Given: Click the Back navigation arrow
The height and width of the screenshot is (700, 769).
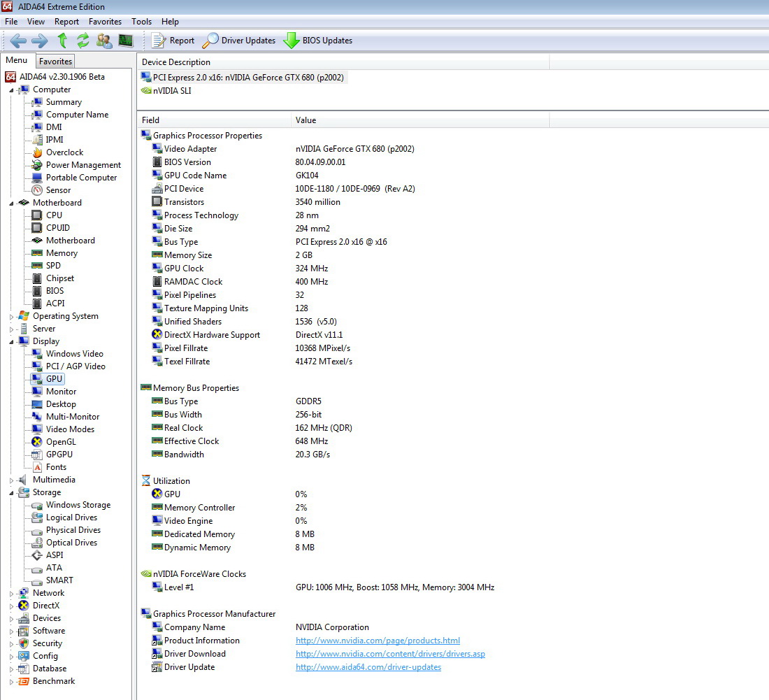Looking at the screenshot, I should click(x=18, y=41).
